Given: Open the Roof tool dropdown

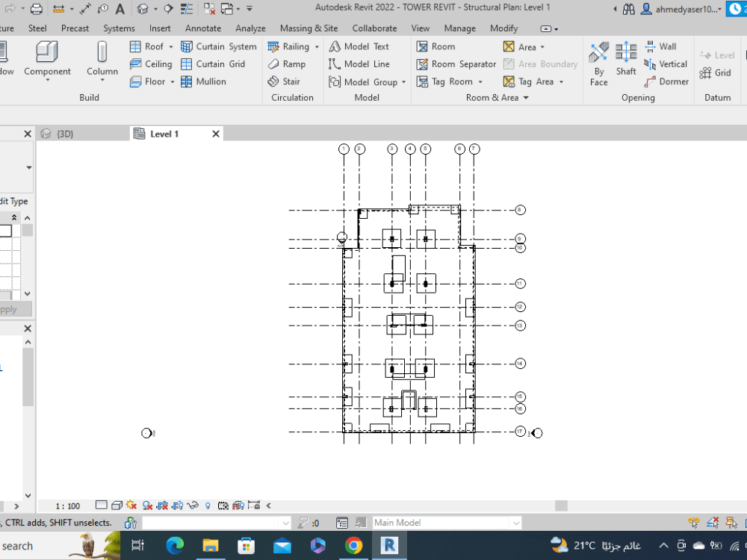Looking at the screenshot, I should (x=170, y=46).
